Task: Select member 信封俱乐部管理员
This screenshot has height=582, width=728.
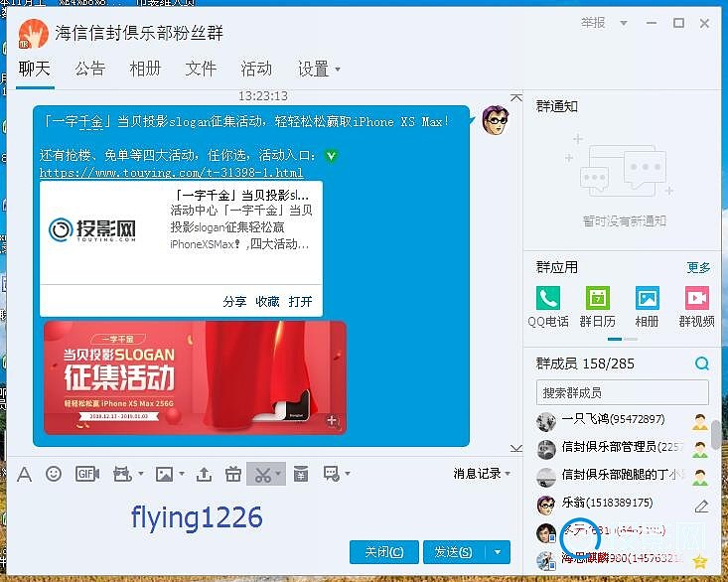Action: (622, 449)
